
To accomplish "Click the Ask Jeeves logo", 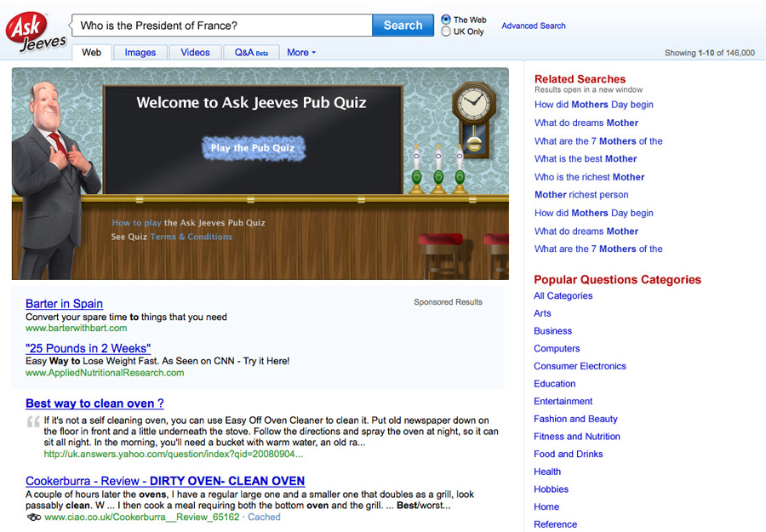I will [36, 31].
